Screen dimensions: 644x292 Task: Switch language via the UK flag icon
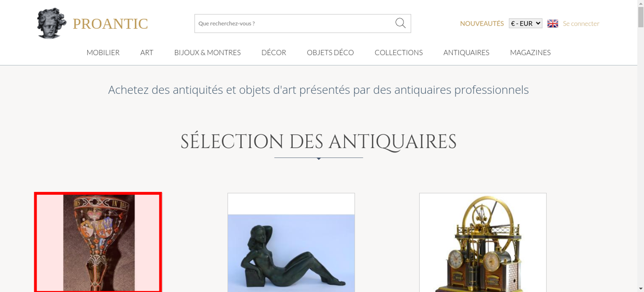[553, 23]
